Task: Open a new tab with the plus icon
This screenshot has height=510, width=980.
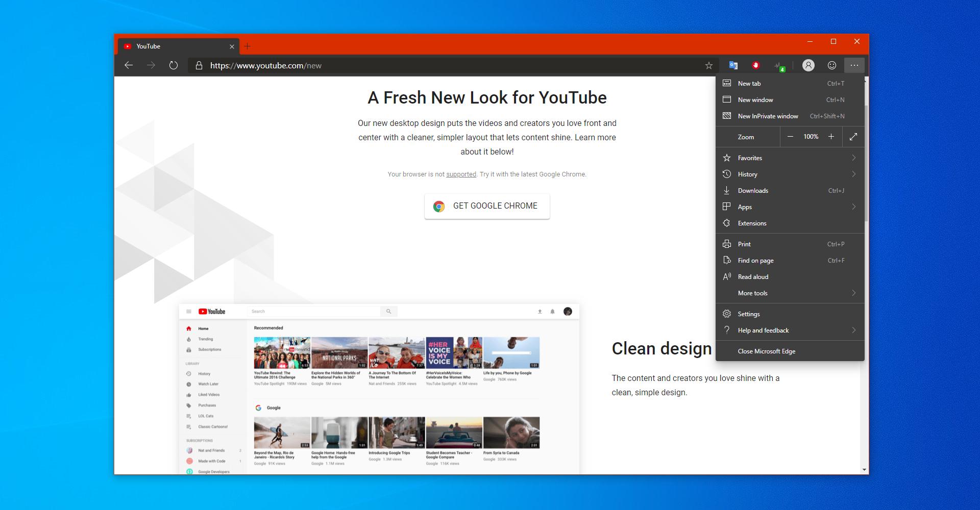Action: (248, 46)
